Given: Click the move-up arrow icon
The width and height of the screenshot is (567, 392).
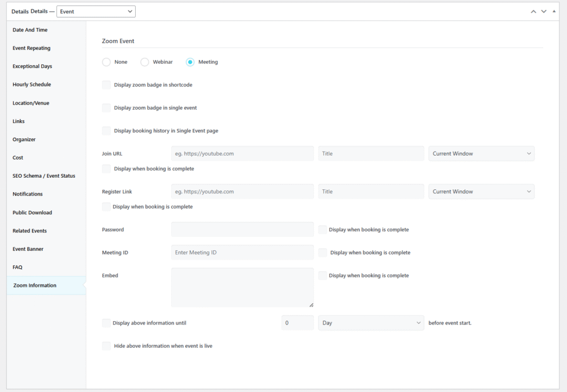Looking at the screenshot, I should (533, 11).
